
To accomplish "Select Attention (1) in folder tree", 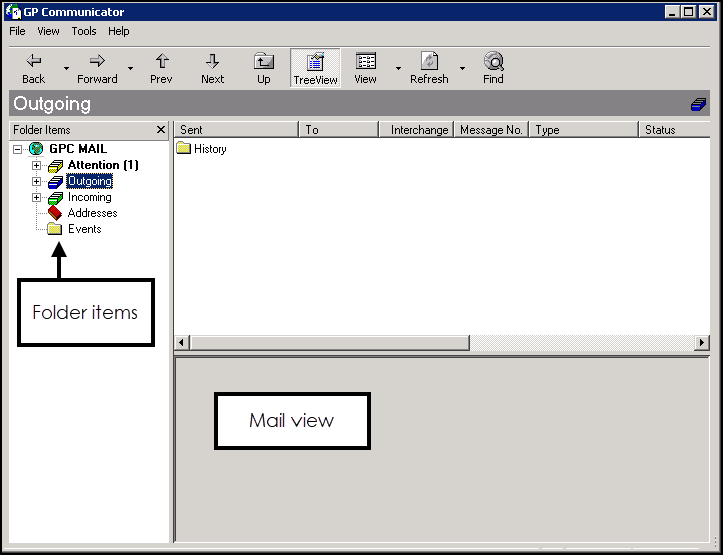I will pyautogui.click(x=103, y=165).
